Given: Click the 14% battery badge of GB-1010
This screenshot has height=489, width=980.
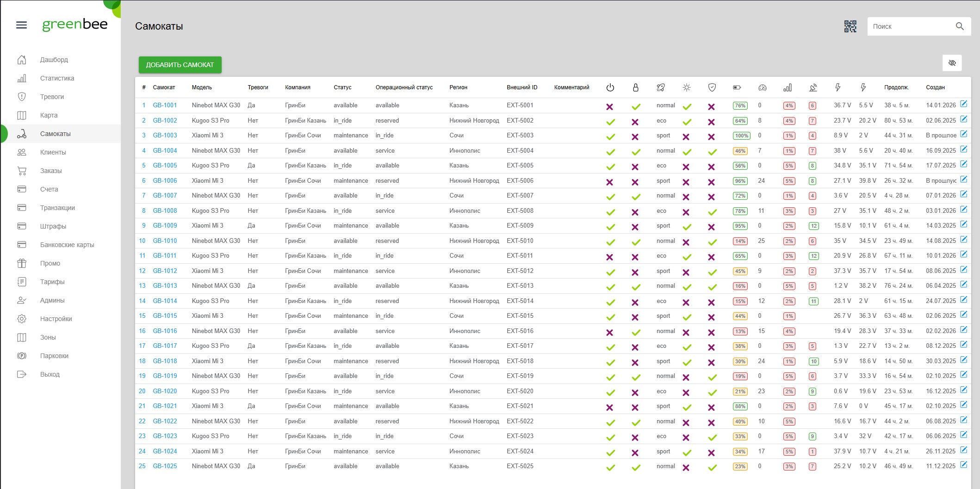Looking at the screenshot, I should click(x=740, y=241).
